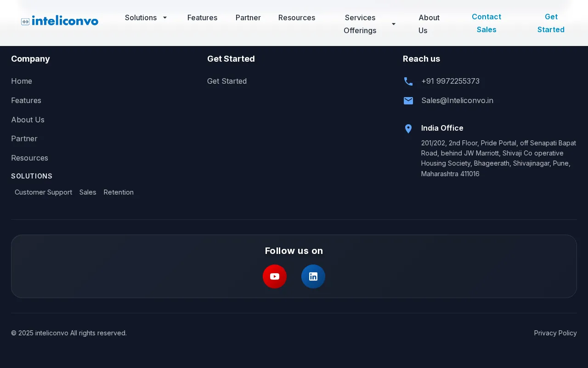The width and height of the screenshot is (588, 368).
Task: Open Partner in the top navigation
Action: tap(248, 17)
